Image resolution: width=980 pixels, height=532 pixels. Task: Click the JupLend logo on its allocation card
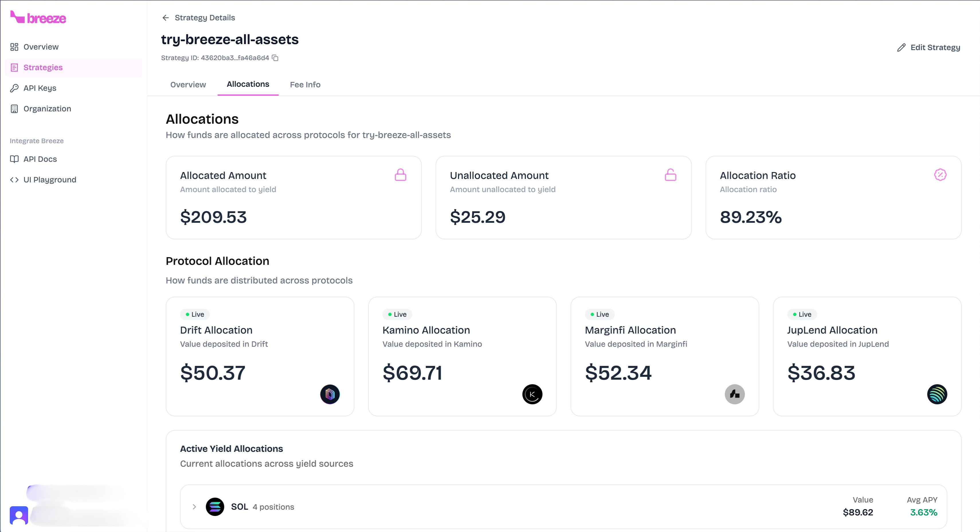coord(937,394)
